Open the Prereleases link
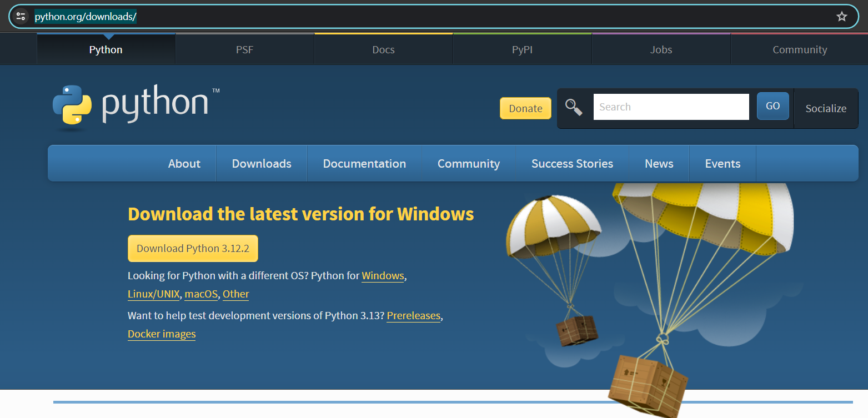Image resolution: width=868 pixels, height=418 pixels. click(x=414, y=316)
